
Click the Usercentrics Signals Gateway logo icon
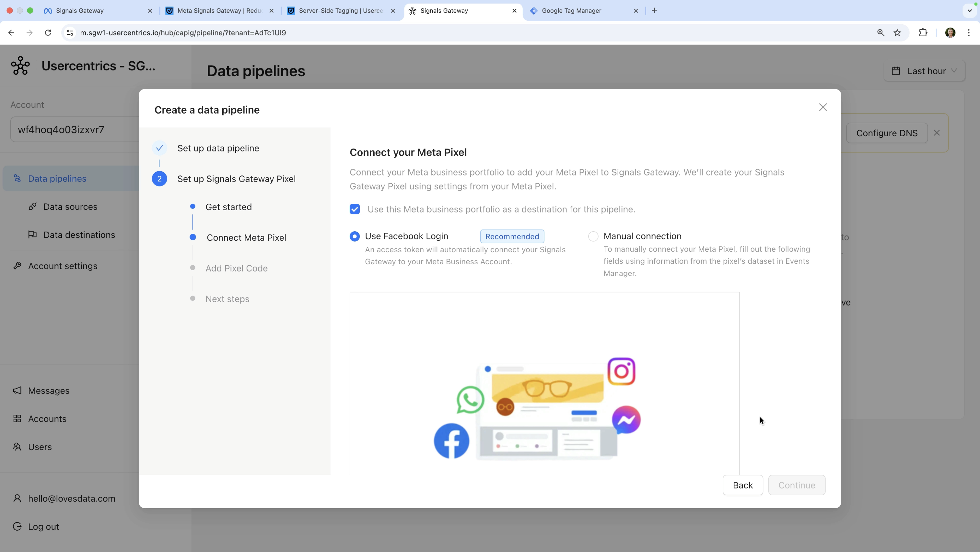pos(20,66)
